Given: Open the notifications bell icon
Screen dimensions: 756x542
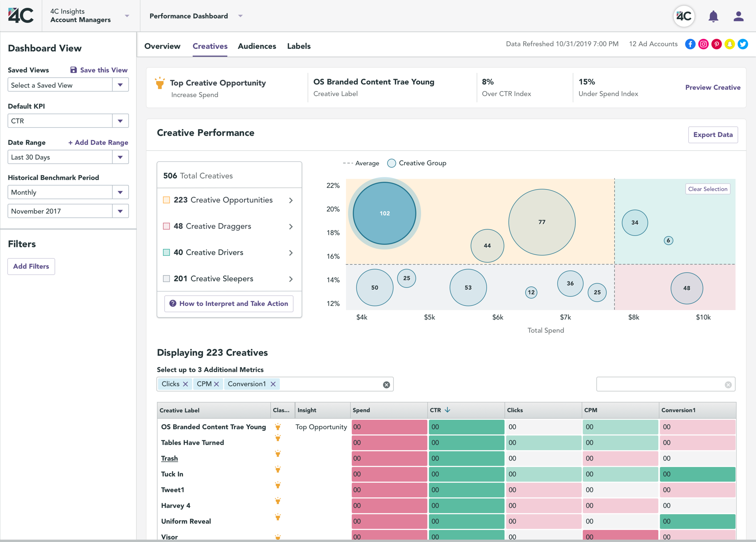Looking at the screenshot, I should coord(713,16).
